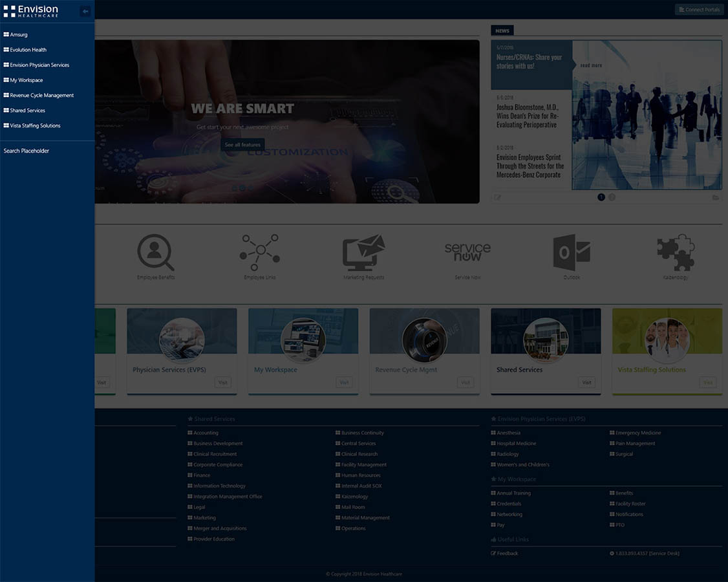Click read more on the news item
This screenshot has width=728, height=582.
tap(591, 65)
